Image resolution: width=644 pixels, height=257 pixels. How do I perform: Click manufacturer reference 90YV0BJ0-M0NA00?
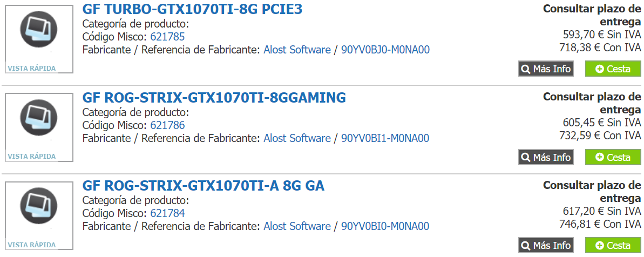coord(385,50)
